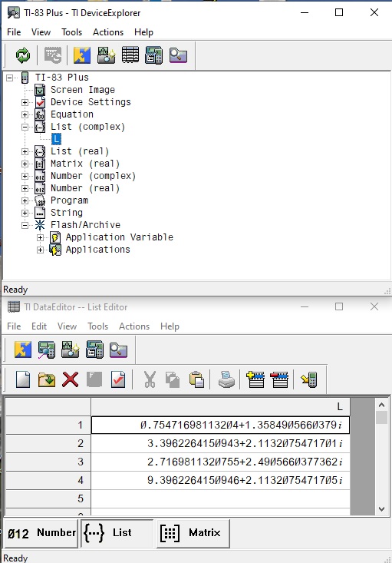Select cell with 0.75471698113204+1.3584905660379i
This screenshot has width=392, height=563.
click(x=220, y=425)
